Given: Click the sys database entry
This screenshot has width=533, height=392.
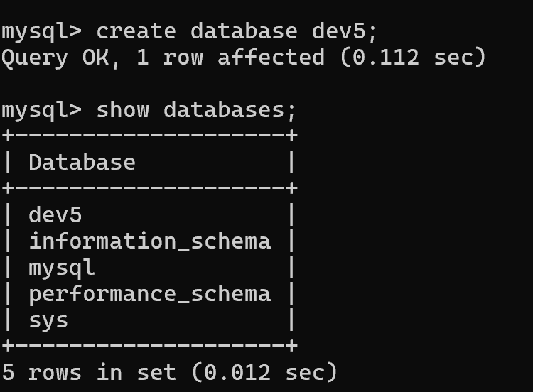Looking at the screenshot, I should (48, 321).
